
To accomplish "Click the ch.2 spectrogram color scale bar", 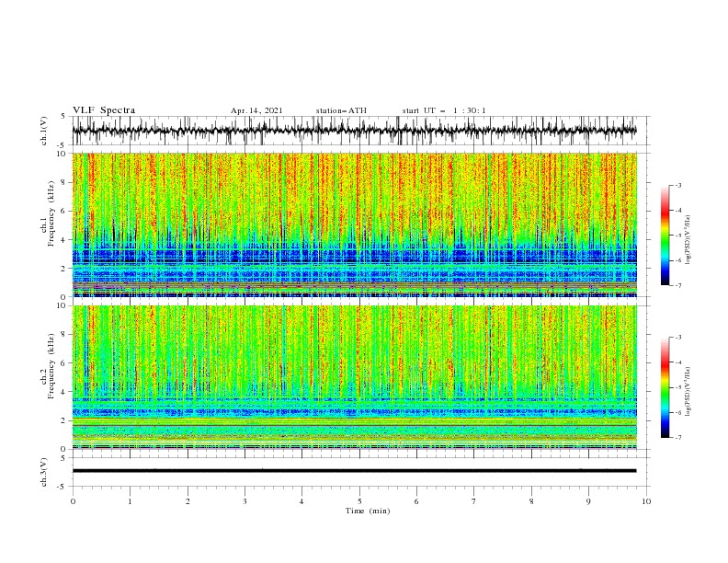I will point(665,387).
